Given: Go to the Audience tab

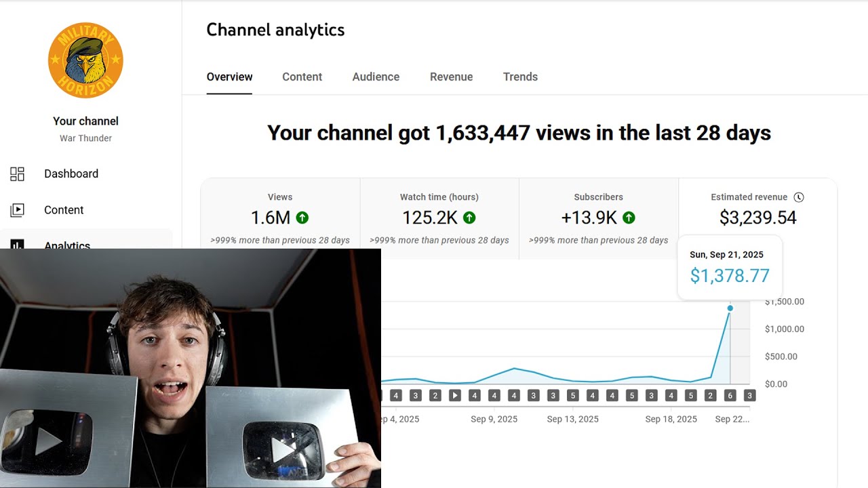Looking at the screenshot, I should pyautogui.click(x=376, y=77).
